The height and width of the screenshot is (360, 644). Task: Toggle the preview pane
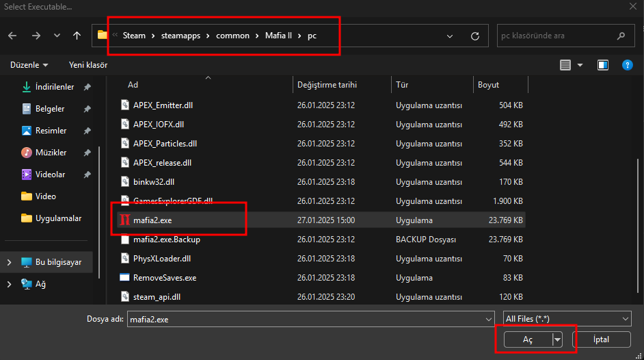coord(602,65)
